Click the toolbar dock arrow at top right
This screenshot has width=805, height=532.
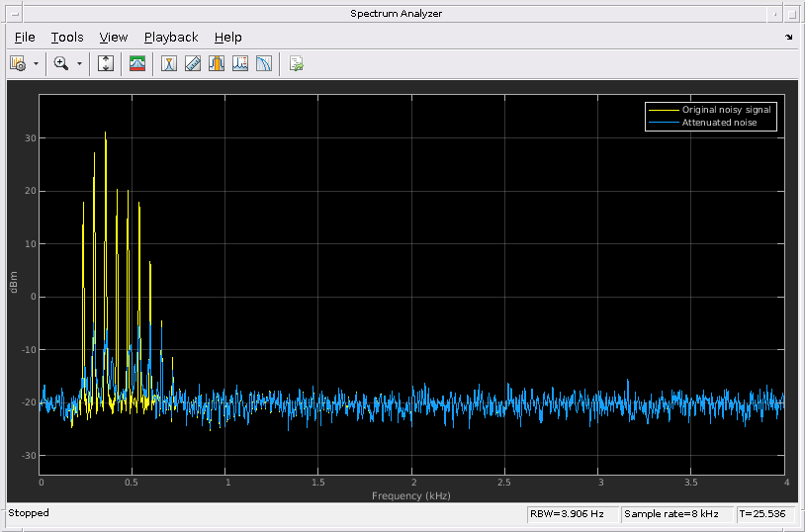pyautogui.click(x=788, y=38)
